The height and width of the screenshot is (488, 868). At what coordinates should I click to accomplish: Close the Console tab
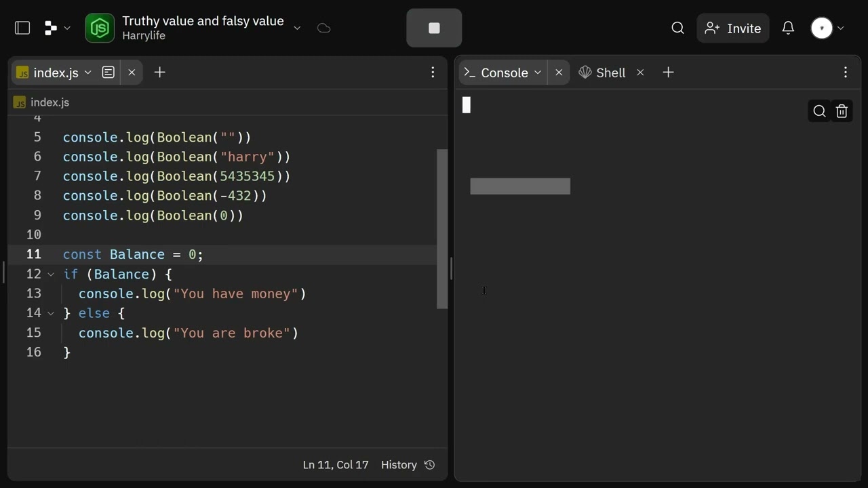click(559, 73)
